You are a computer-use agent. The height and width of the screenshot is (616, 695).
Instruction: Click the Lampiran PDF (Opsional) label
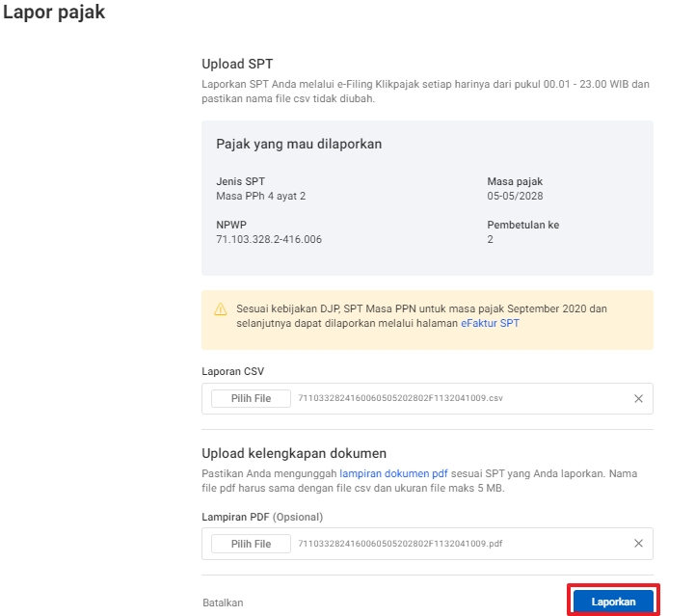261,517
